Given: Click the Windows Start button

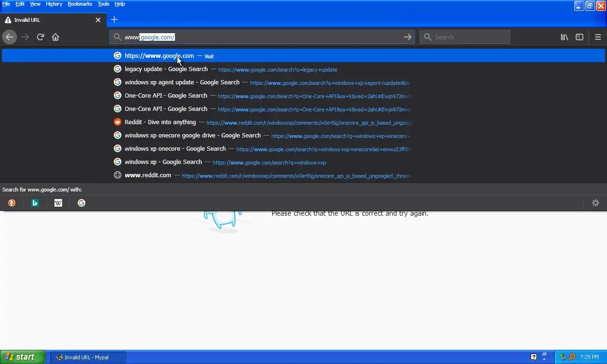Looking at the screenshot, I should point(23,357).
